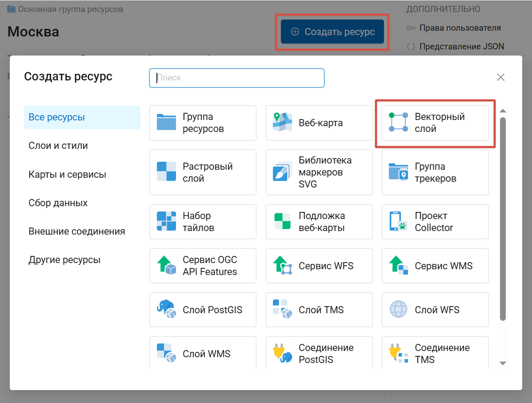Select SVG marker library icon

(x=282, y=172)
